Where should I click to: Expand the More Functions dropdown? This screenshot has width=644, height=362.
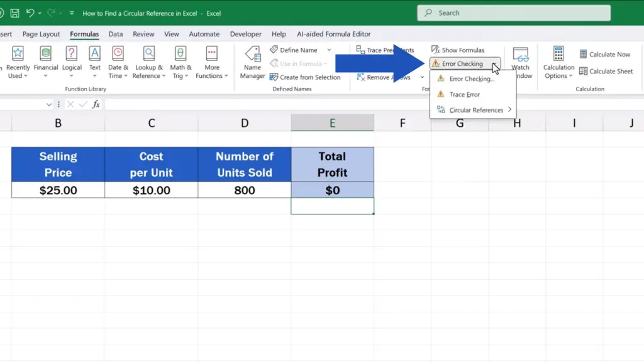[x=212, y=62]
